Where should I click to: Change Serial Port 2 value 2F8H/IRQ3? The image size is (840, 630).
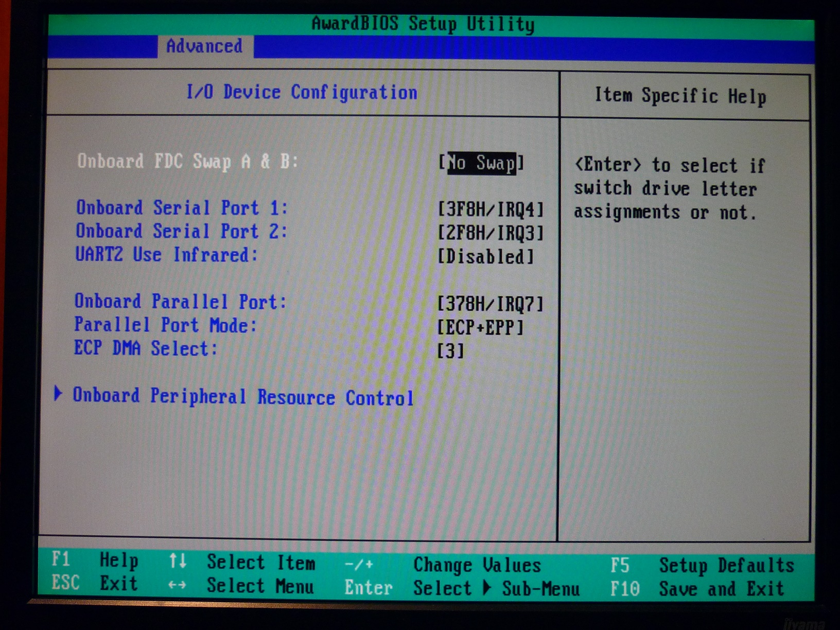tap(491, 233)
